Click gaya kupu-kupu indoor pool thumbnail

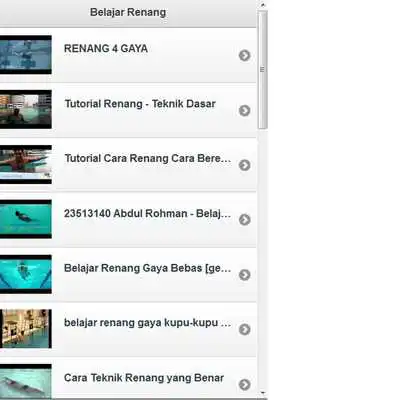click(26, 329)
